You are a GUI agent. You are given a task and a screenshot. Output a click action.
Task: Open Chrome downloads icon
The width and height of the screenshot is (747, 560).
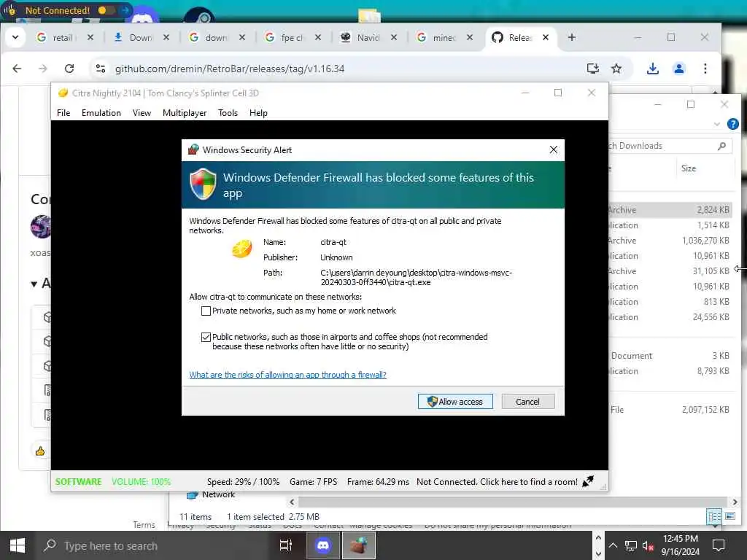(x=653, y=69)
